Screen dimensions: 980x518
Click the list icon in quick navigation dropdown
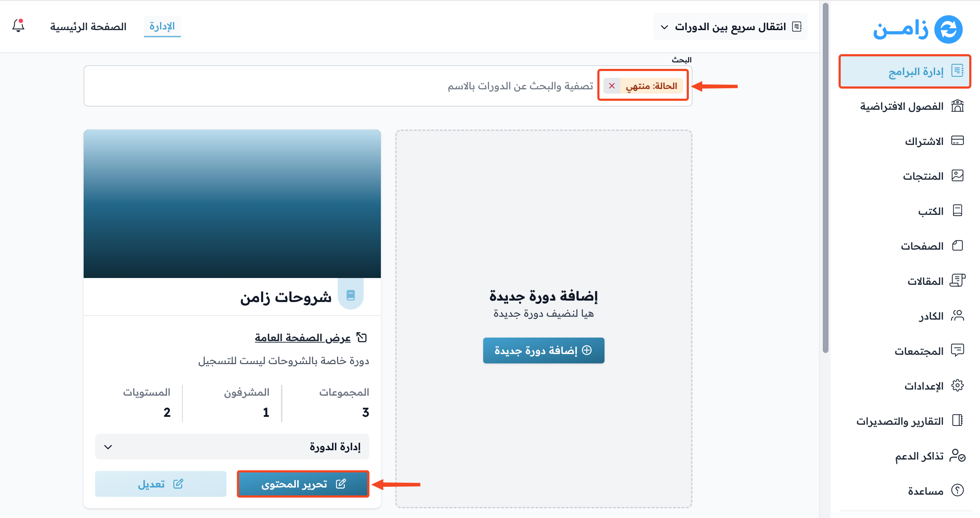pyautogui.click(x=797, y=27)
